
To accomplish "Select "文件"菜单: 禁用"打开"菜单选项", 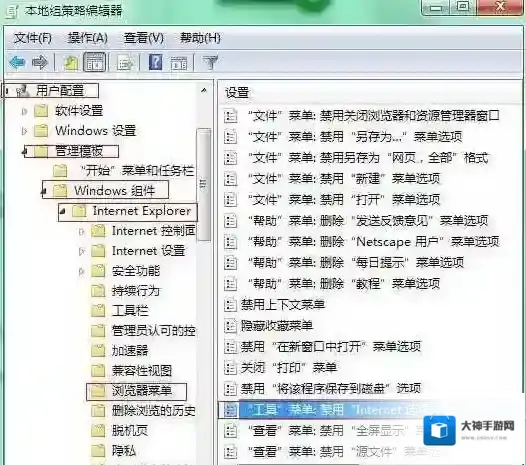I will (x=344, y=200).
